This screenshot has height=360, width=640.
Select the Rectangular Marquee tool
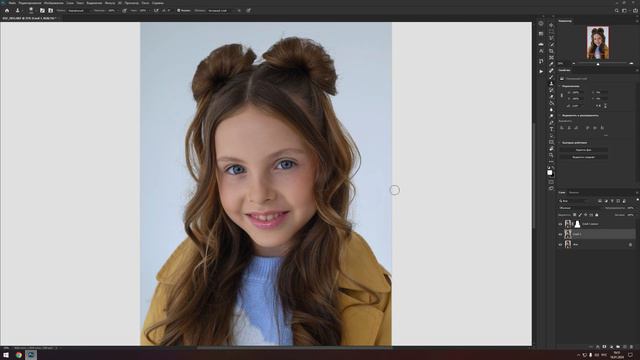point(551,31)
